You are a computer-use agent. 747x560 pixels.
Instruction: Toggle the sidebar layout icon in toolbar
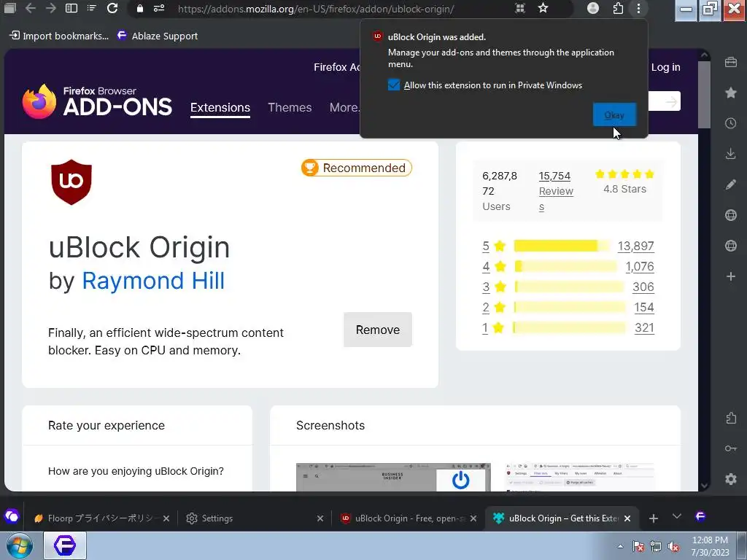(71, 8)
